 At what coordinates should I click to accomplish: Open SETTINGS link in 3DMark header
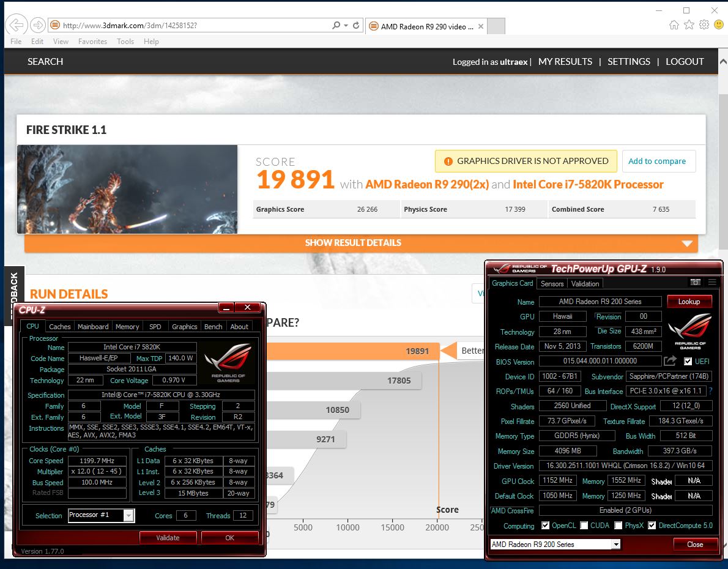[x=629, y=61]
